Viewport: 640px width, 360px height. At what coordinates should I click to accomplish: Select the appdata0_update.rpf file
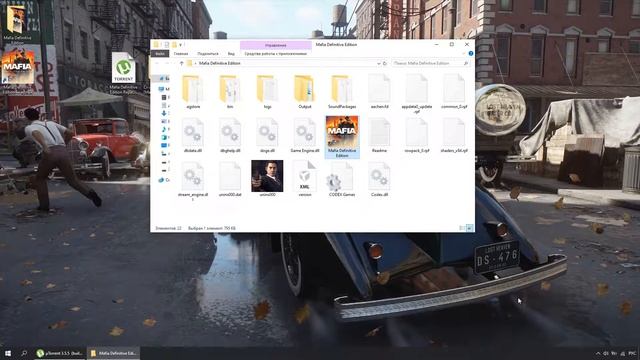pyautogui.click(x=416, y=94)
